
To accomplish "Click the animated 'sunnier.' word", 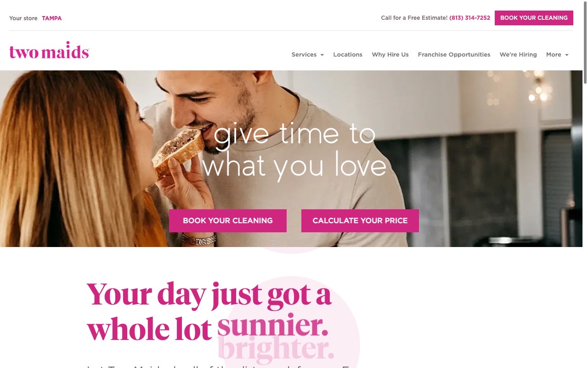I will coord(273,326).
